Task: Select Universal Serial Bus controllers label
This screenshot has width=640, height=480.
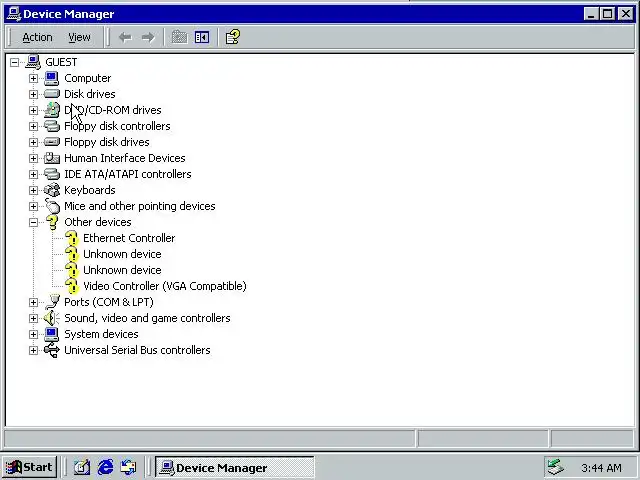Action: coord(137,350)
